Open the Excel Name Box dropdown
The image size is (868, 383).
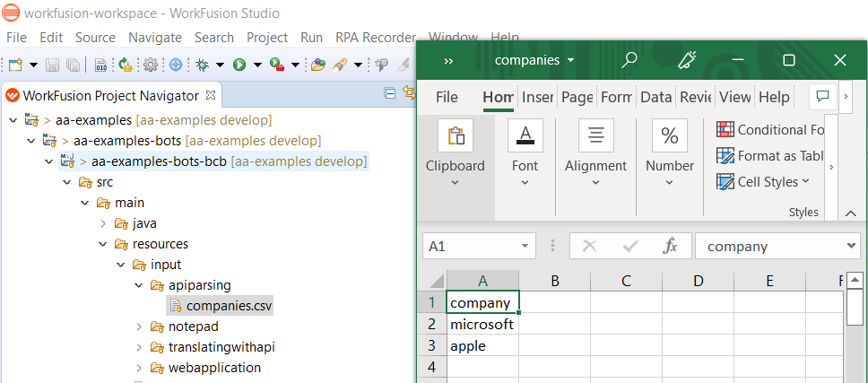(x=525, y=247)
